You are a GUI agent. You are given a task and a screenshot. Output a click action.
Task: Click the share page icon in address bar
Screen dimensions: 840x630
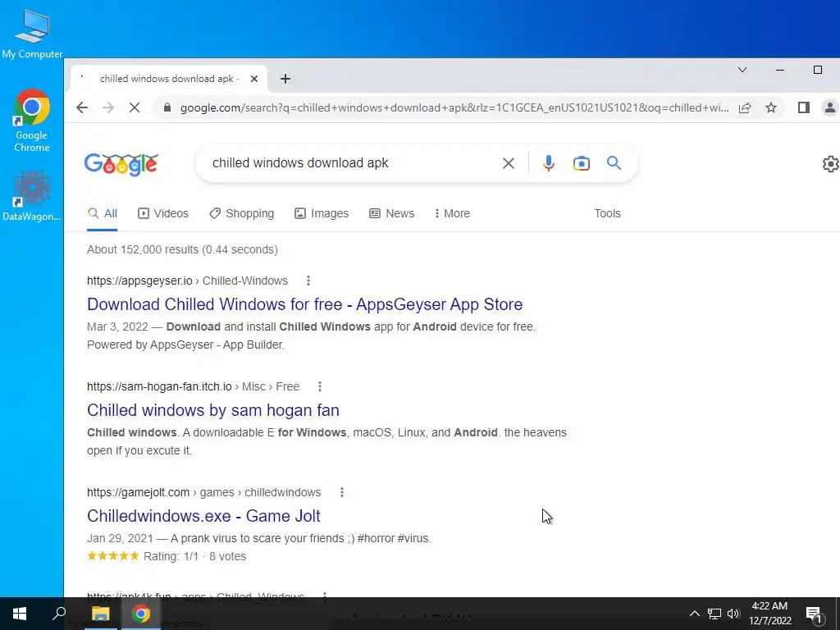click(745, 107)
